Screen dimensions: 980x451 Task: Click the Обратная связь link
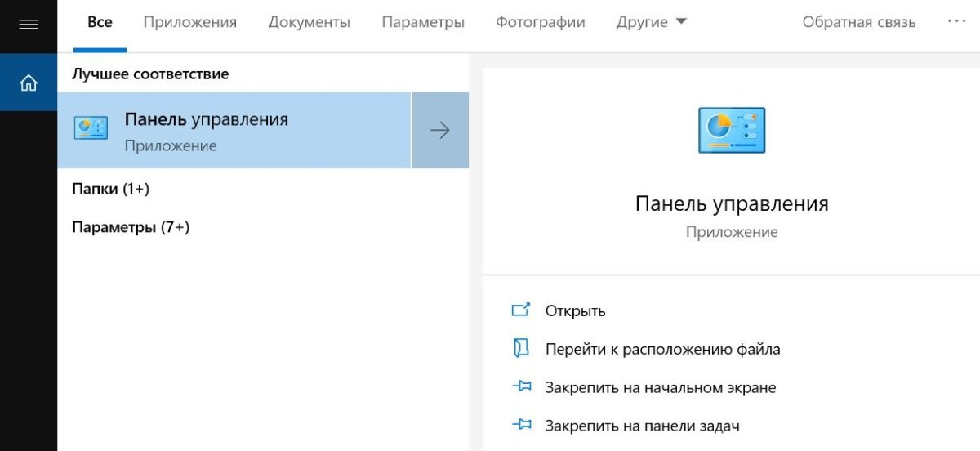[x=859, y=22]
